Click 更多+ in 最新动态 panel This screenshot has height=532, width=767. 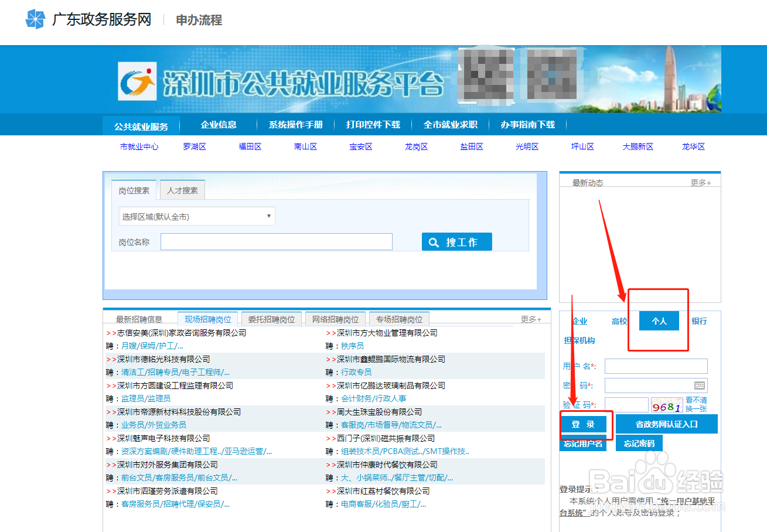(x=701, y=183)
